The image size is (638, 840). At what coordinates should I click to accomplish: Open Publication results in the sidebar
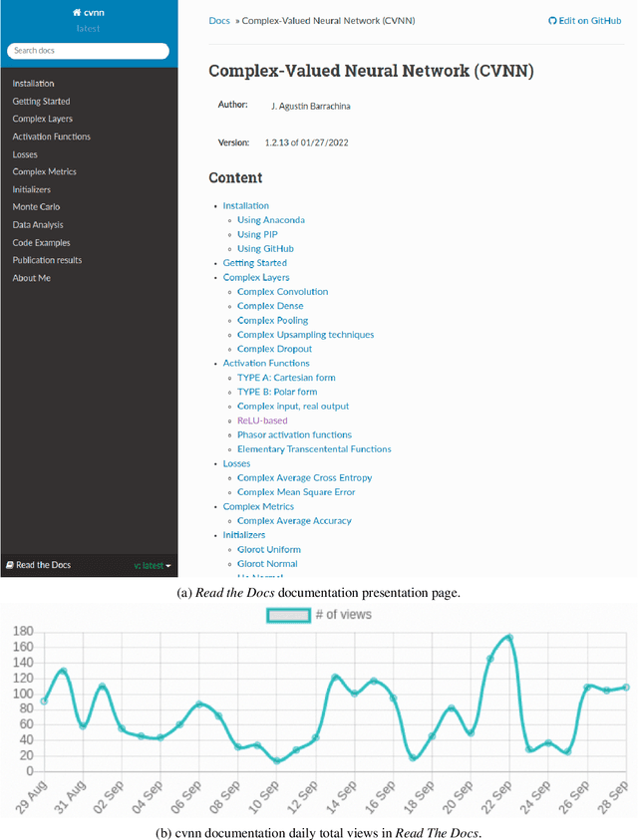[47, 260]
